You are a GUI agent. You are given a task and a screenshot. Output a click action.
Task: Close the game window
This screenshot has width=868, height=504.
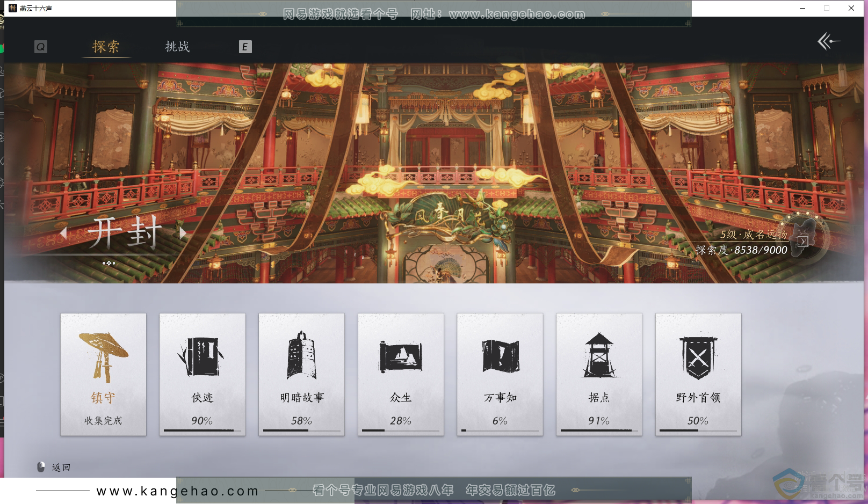[x=851, y=8]
